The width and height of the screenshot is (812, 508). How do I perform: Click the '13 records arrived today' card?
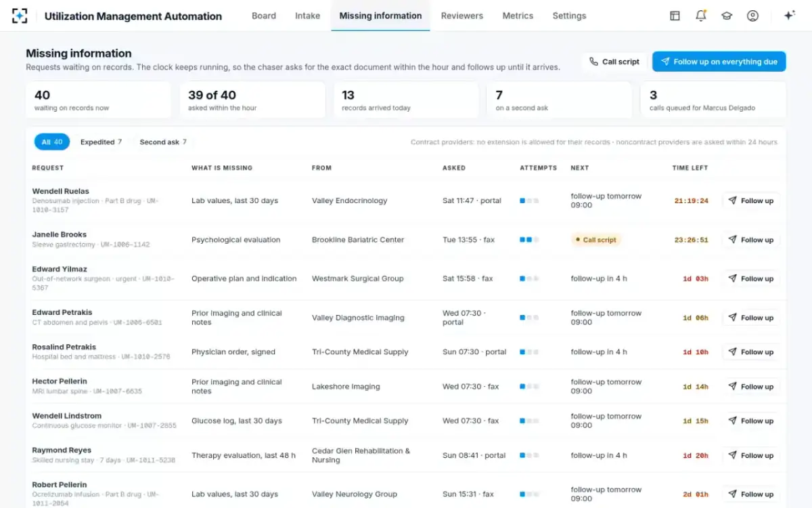[x=406, y=100]
